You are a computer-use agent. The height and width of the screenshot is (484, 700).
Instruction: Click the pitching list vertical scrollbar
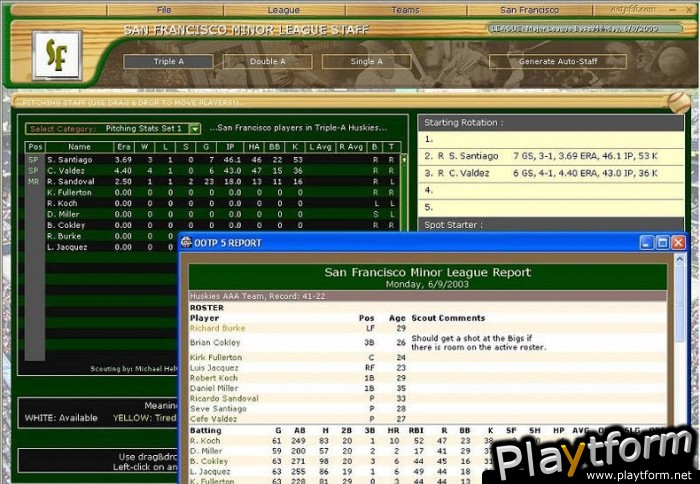(404, 192)
